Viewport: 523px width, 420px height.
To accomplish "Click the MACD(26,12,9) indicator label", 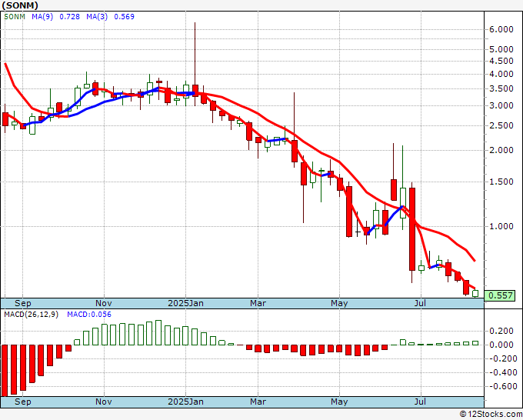I will (31, 315).
